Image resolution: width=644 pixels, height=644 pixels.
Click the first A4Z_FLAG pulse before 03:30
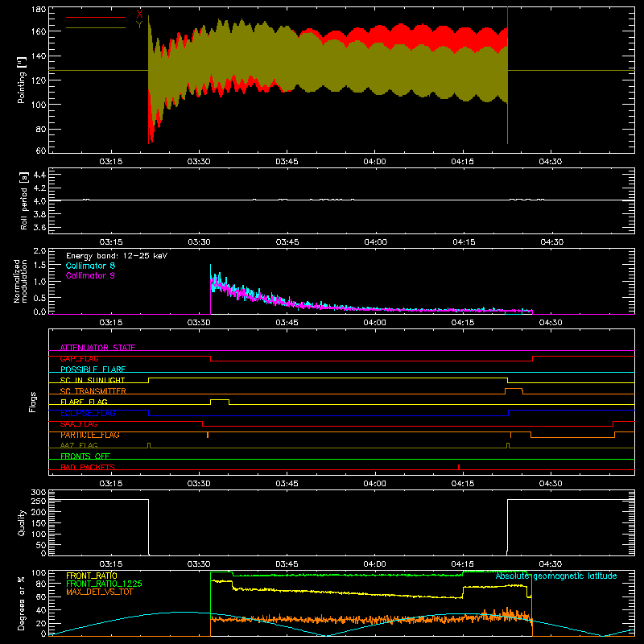pos(149,445)
